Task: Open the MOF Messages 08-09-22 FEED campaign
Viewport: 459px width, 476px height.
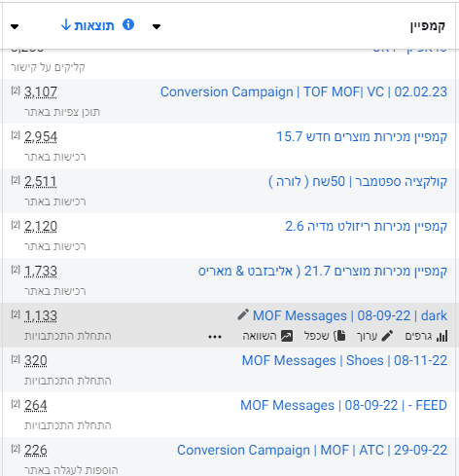Action: (343, 405)
